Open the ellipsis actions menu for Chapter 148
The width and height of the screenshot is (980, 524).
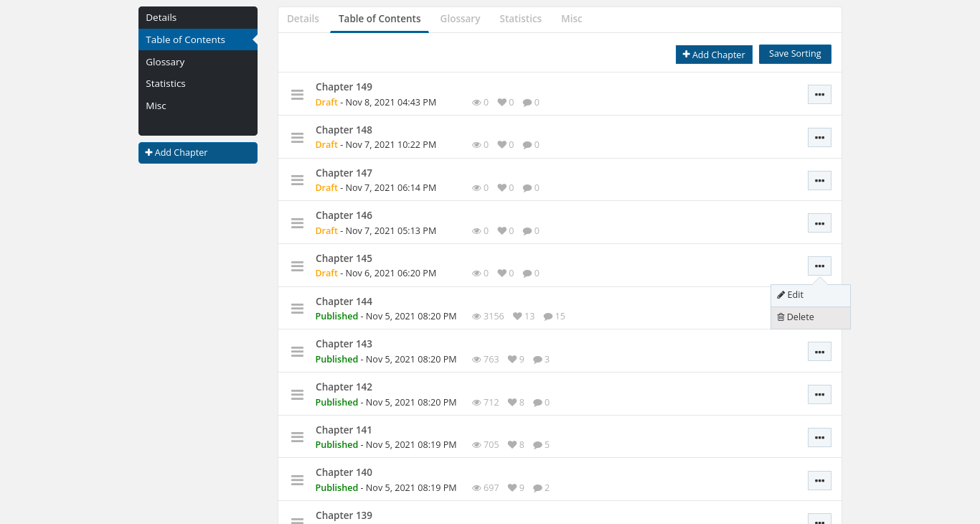[819, 137]
